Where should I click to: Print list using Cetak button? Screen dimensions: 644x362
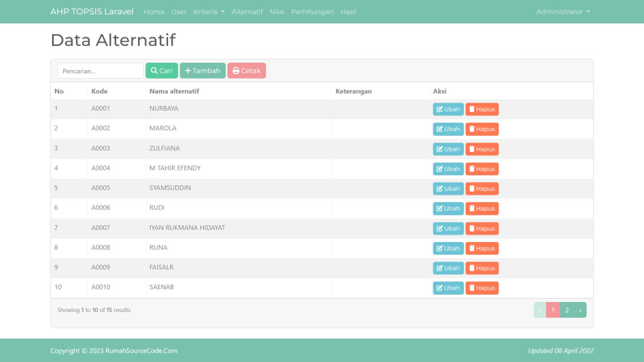coord(247,71)
